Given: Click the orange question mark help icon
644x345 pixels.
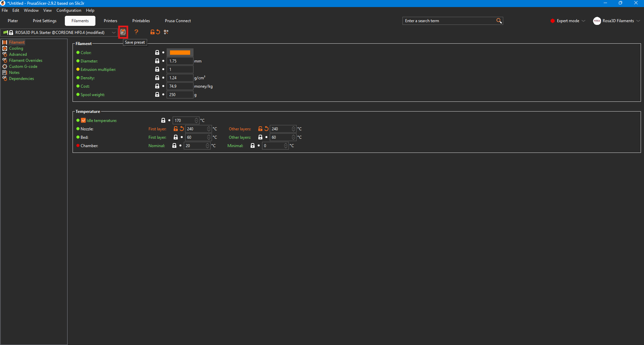Looking at the screenshot, I should 136,32.
